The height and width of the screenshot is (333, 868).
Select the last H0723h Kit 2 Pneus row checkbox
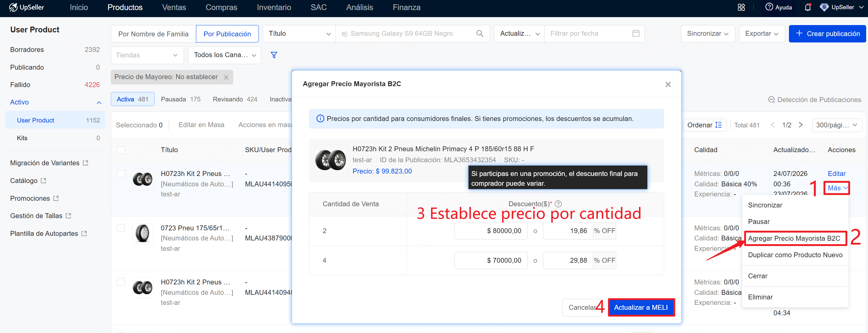121,282
